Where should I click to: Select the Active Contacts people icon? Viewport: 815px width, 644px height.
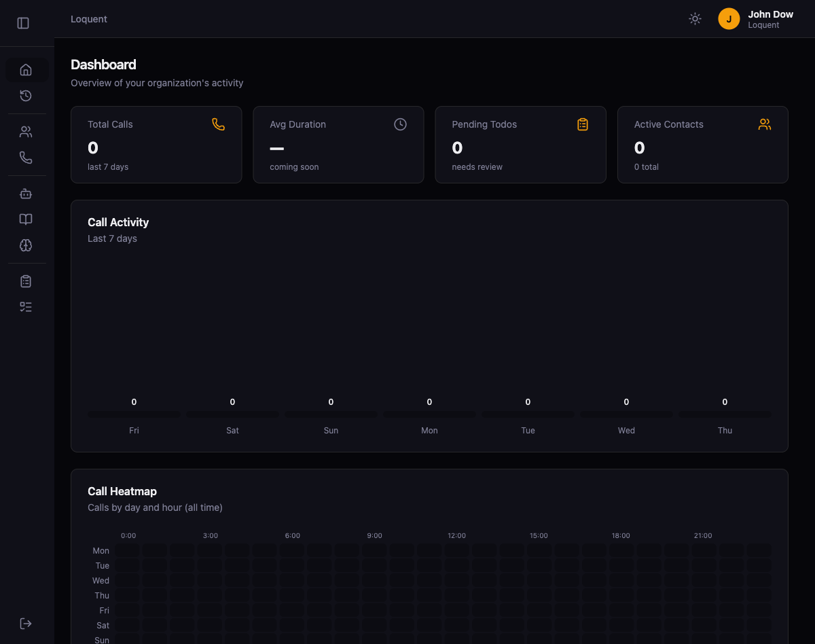(x=764, y=124)
